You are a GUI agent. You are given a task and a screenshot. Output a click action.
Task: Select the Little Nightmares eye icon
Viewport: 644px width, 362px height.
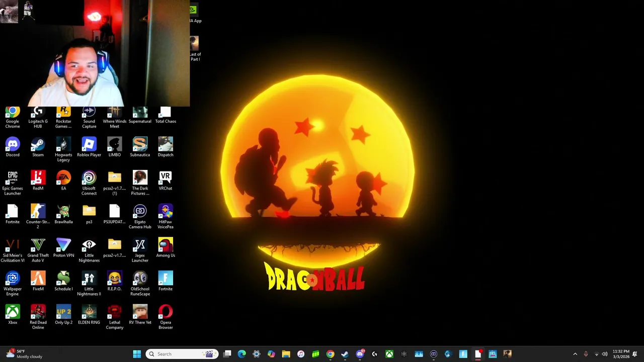pyautogui.click(x=89, y=250)
